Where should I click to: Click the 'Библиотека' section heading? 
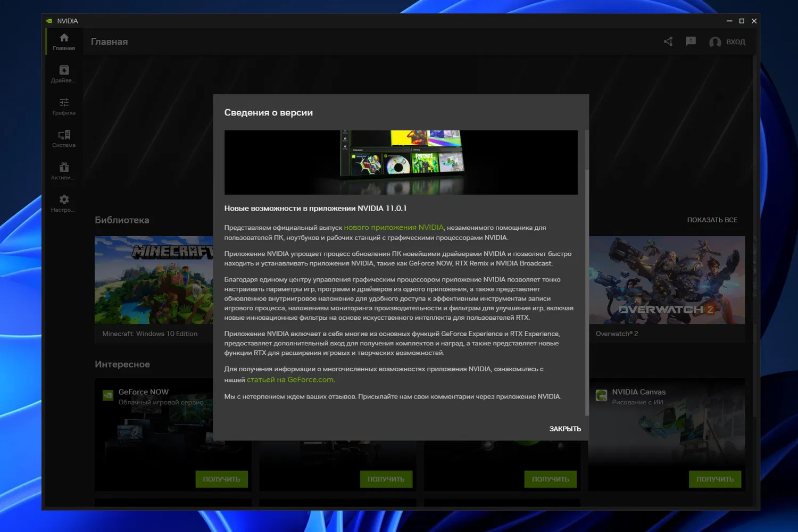click(122, 220)
